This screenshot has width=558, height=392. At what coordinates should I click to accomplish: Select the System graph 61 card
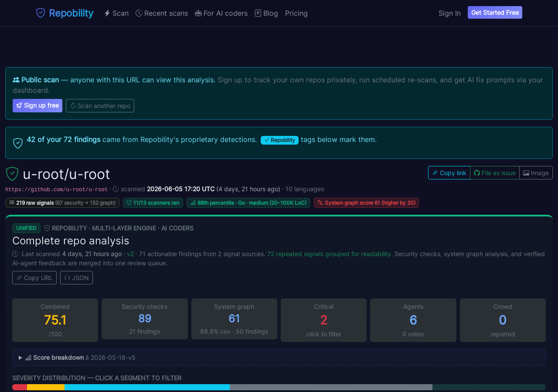[x=234, y=319]
